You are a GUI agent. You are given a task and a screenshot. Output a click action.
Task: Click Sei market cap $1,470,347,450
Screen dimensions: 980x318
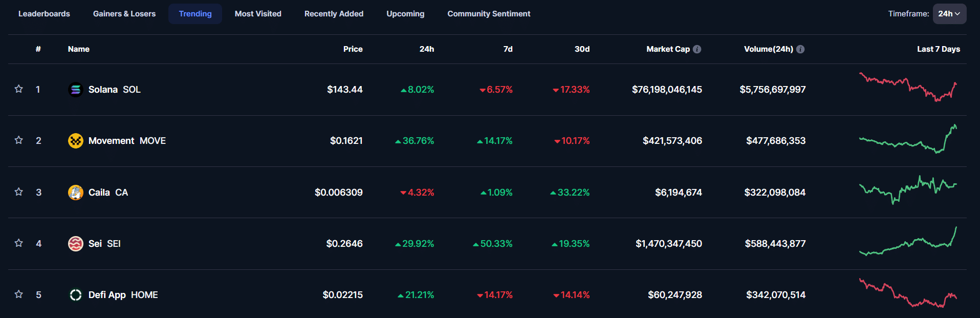(669, 244)
